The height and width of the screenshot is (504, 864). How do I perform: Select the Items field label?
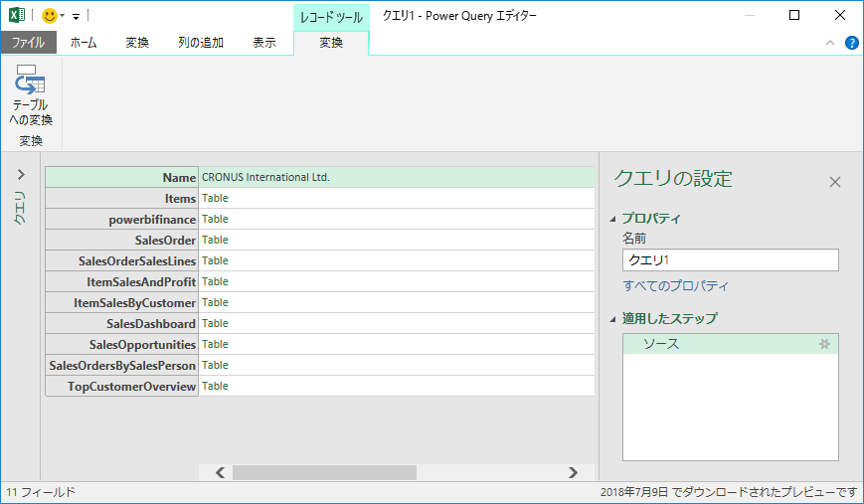(121, 198)
